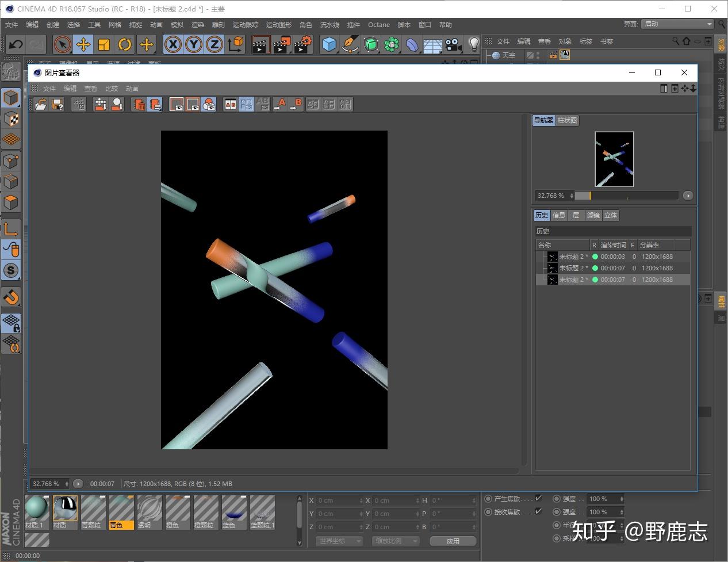Click the 应用 button
Screen dimensions: 728x562
click(x=453, y=541)
